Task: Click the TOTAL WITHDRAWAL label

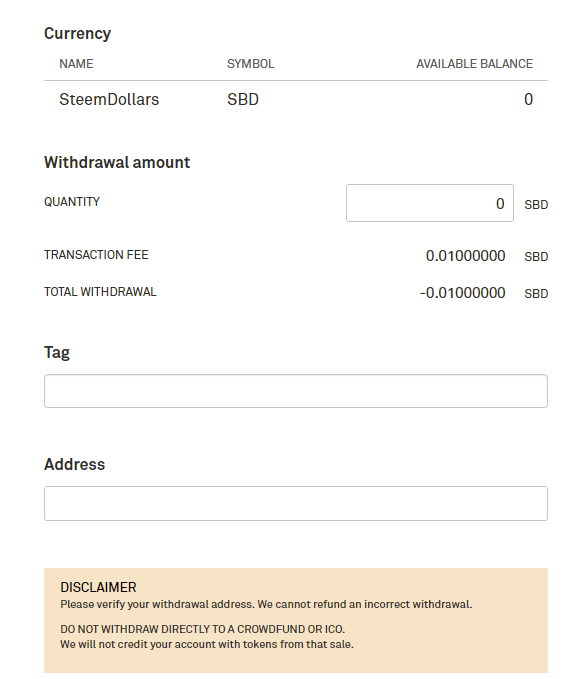Action: (100, 292)
